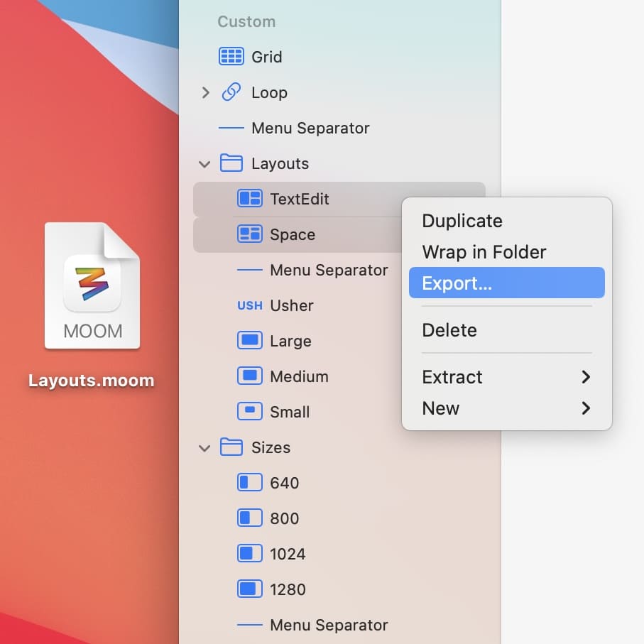Click the Medium window size icon
The height and width of the screenshot is (644, 644).
coord(250,376)
